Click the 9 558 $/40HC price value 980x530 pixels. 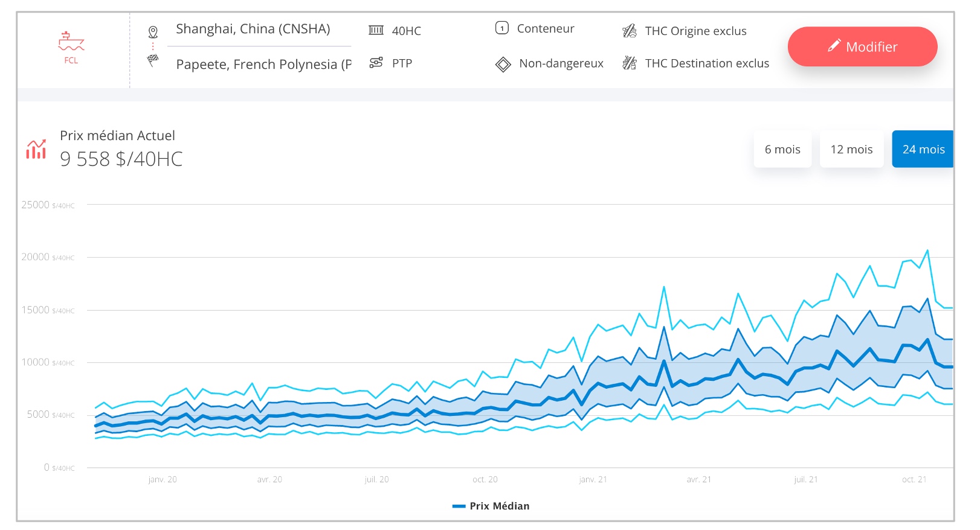pos(121,159)
